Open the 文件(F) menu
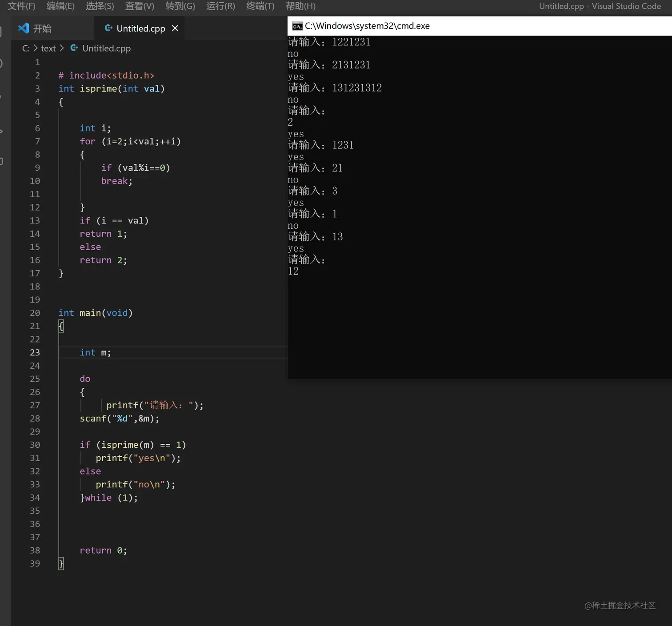 (21, 6)
